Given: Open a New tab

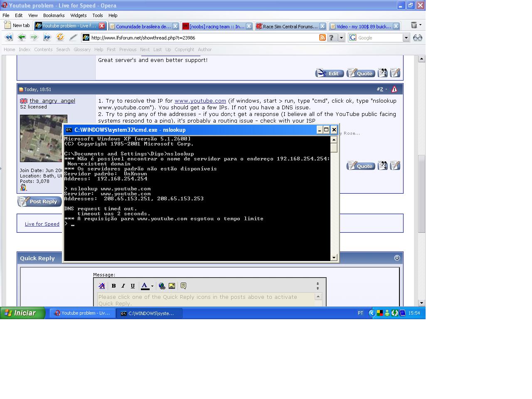Looking at the screenshot, I should [17, 25].
